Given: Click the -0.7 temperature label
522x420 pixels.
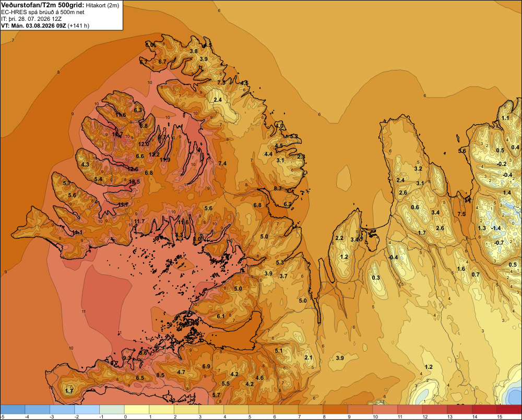Looking at the screenshot, I should [x=499, y=243].
